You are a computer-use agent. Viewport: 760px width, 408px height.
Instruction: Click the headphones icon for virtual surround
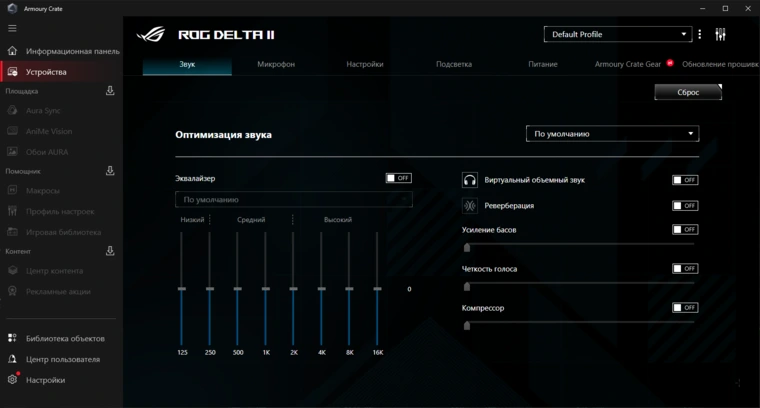(469, 180)
